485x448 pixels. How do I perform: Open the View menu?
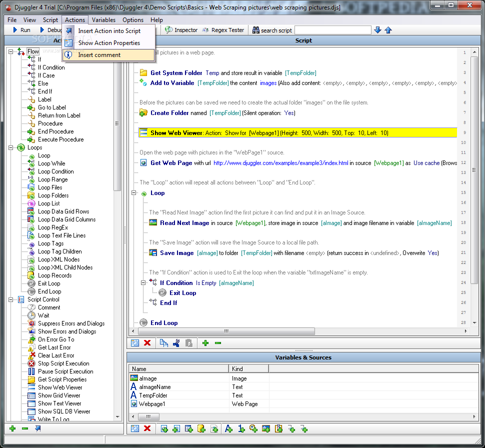click(x=29, y=20)
